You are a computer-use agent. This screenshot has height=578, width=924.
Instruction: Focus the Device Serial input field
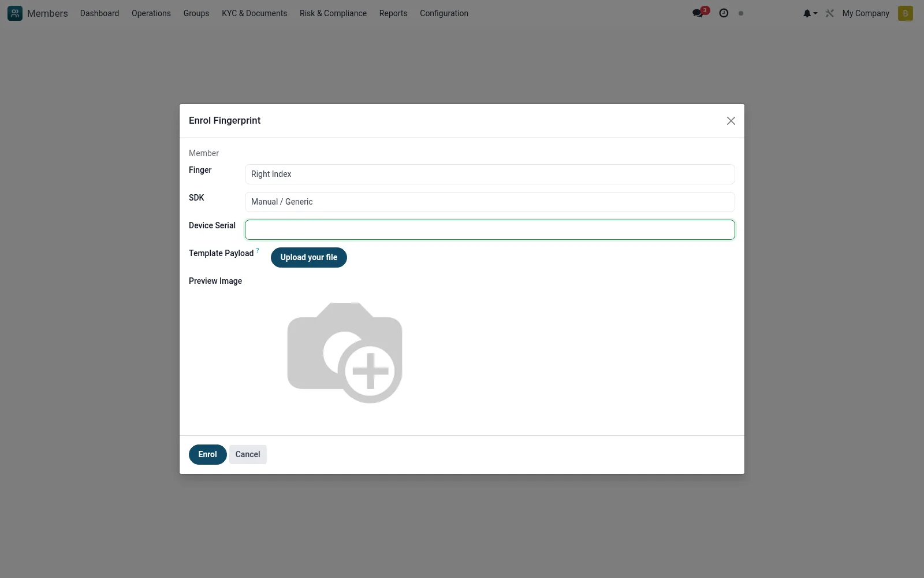click(x=490, y=229)
